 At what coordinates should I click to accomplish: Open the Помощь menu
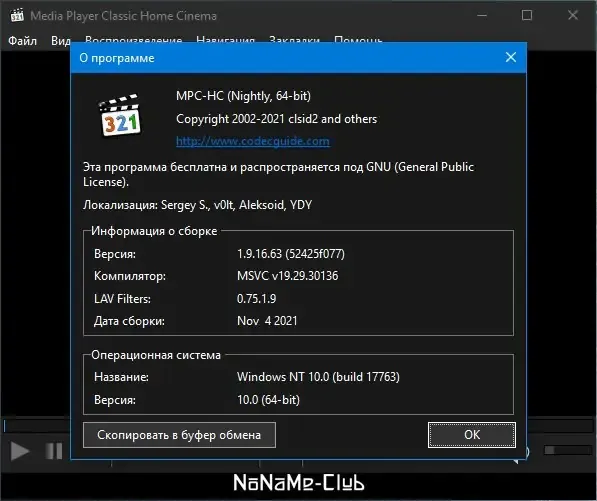point(358,39)
